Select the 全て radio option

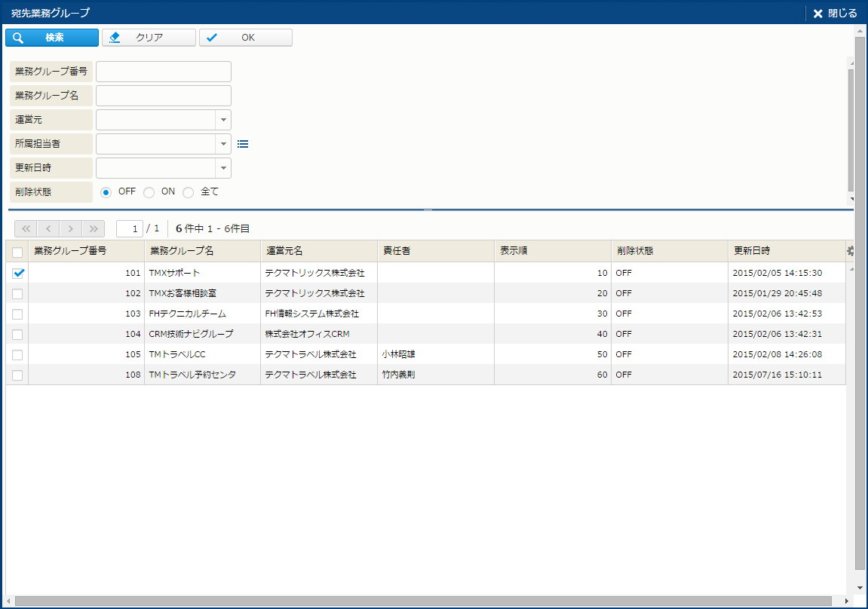(x=189, y=192)
